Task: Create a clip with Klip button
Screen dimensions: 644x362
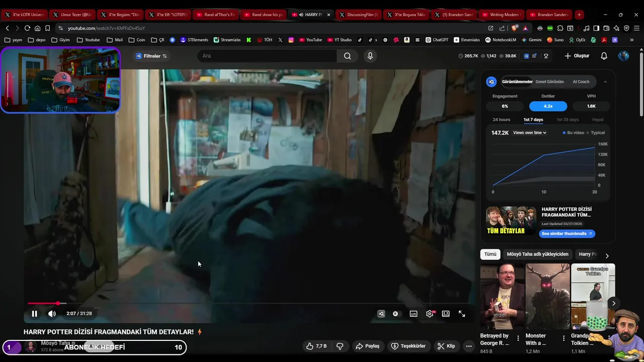Action: (446, 346)
